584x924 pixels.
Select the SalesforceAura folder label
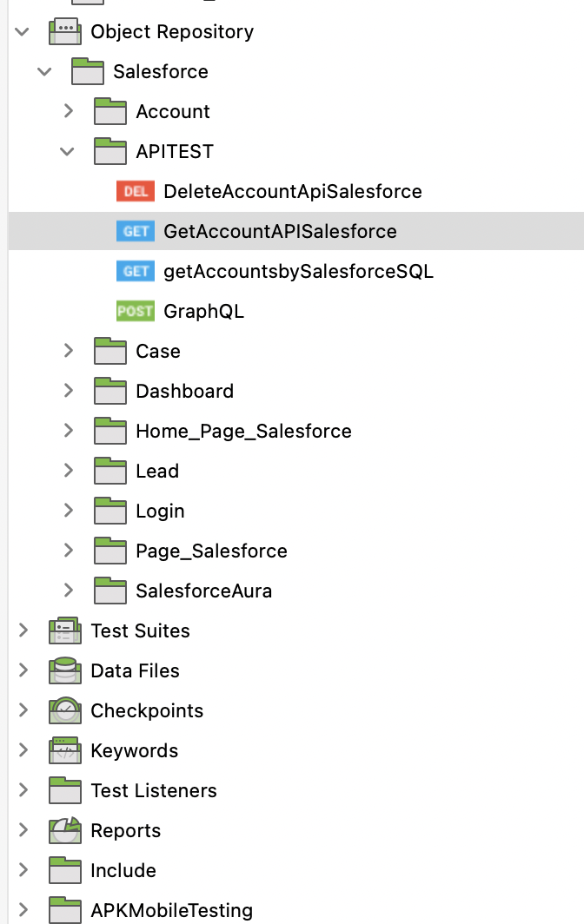pyautogui.click(x=204, y=591)
